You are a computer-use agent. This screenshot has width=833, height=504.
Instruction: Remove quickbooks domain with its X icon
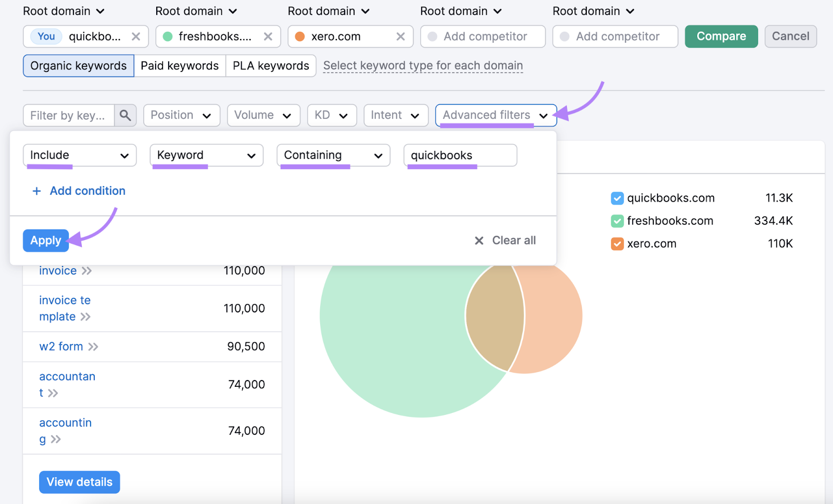click(136, 36)
